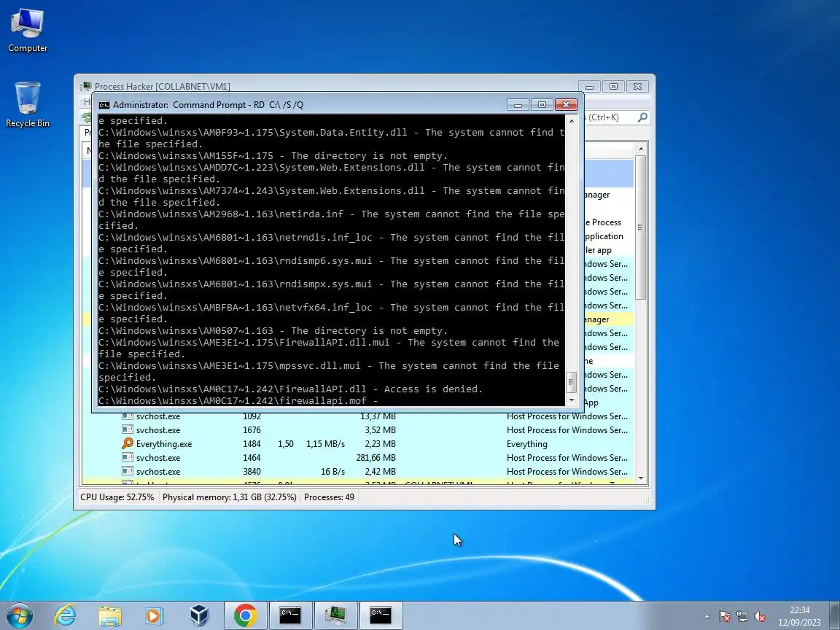Click the Action Center flag tray icon
The height and width of the screenshot is (630, 840).
coord(725,617)
